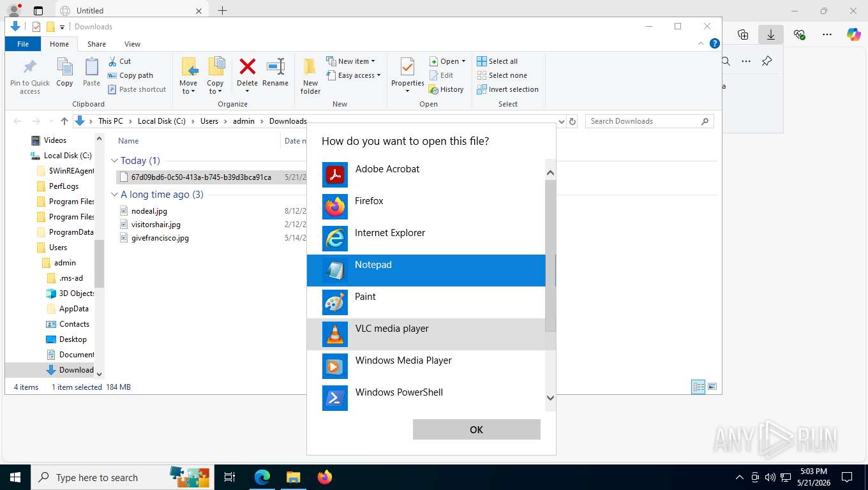Viewport: 868px width, 490px height.
Task: Open Videos in the navigation pane
Action: pyautogui.click(x=55, y=140)
